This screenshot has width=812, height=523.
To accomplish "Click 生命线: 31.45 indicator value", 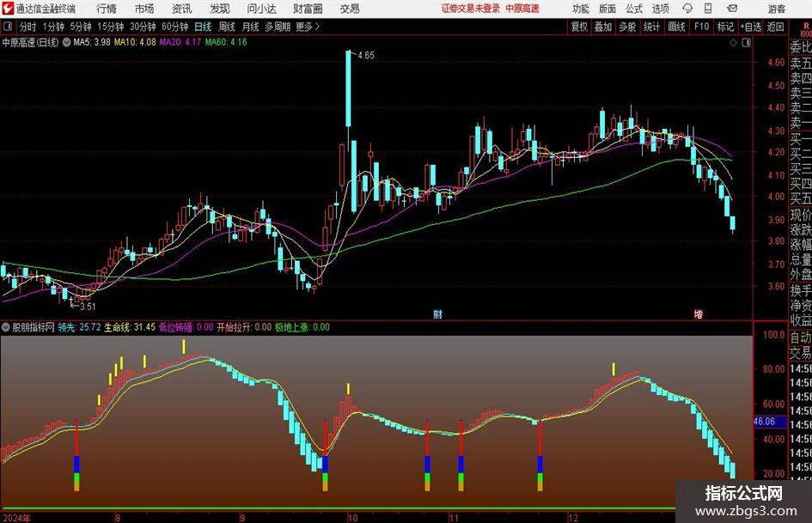I will [130, 327].
